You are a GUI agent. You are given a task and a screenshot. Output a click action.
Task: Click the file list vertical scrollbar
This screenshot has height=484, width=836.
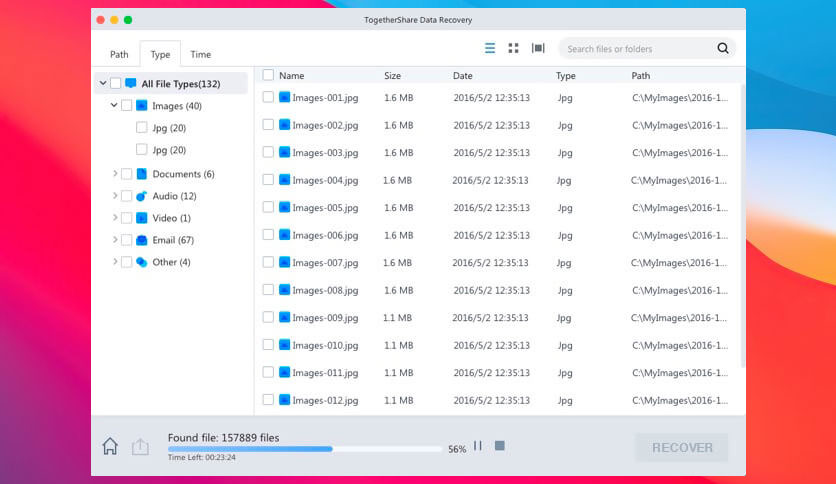[x=742, y=224]
